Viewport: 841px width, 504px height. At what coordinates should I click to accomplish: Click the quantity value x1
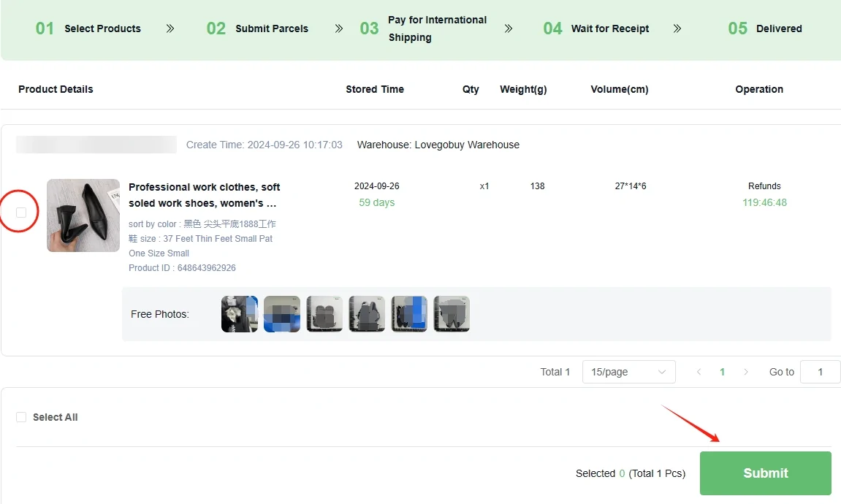point(484,186)
